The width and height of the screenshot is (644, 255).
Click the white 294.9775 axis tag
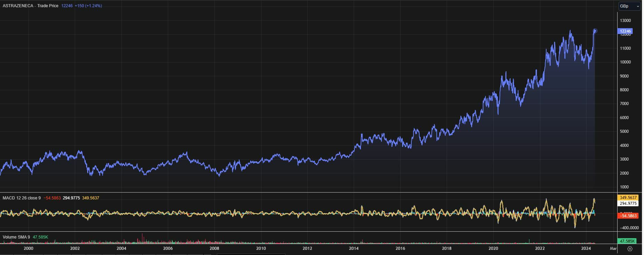(x=628, y=204)
